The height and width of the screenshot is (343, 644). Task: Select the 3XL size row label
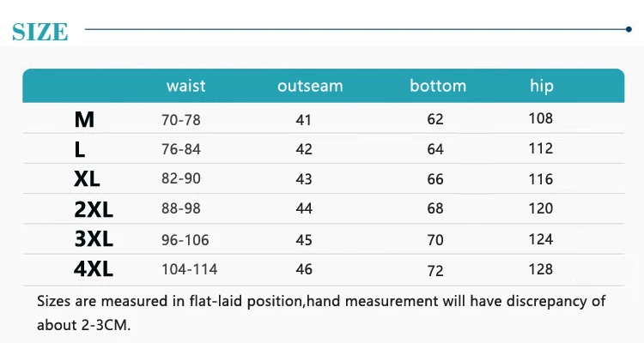tap(93, 239)
